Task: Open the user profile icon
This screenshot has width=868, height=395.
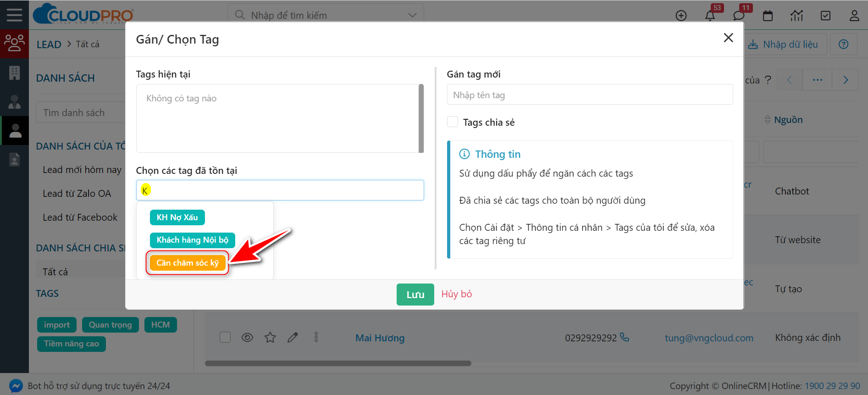Action: pyautogui.click(x=854, y=16)
